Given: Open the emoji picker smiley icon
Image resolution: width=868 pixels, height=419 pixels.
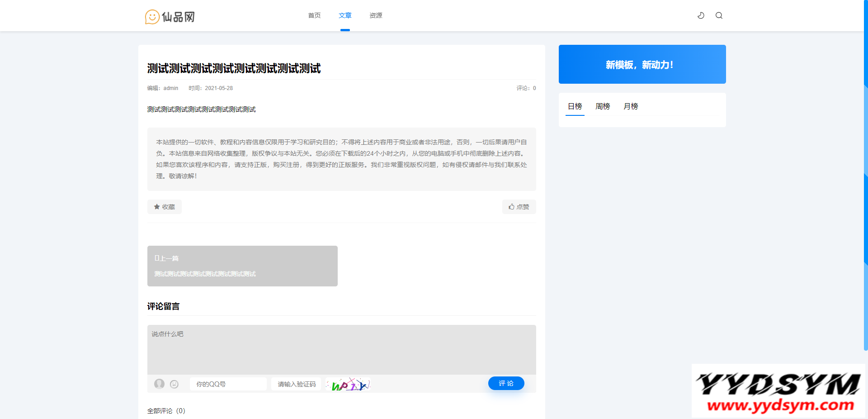Looking at the screenshot, I should pos(174,384).
